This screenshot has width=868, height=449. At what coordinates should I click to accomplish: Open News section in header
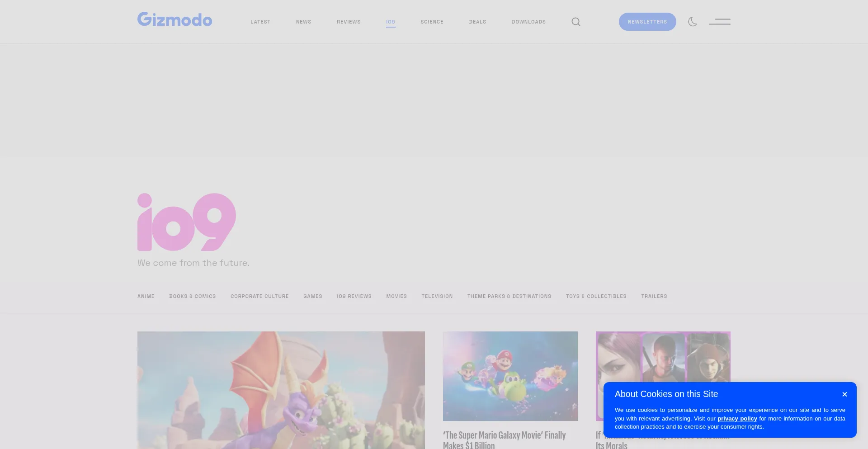click(304, 22)
